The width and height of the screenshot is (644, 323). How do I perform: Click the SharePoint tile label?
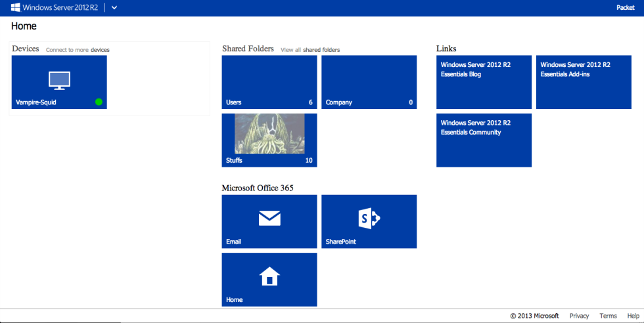coord(341,242)
